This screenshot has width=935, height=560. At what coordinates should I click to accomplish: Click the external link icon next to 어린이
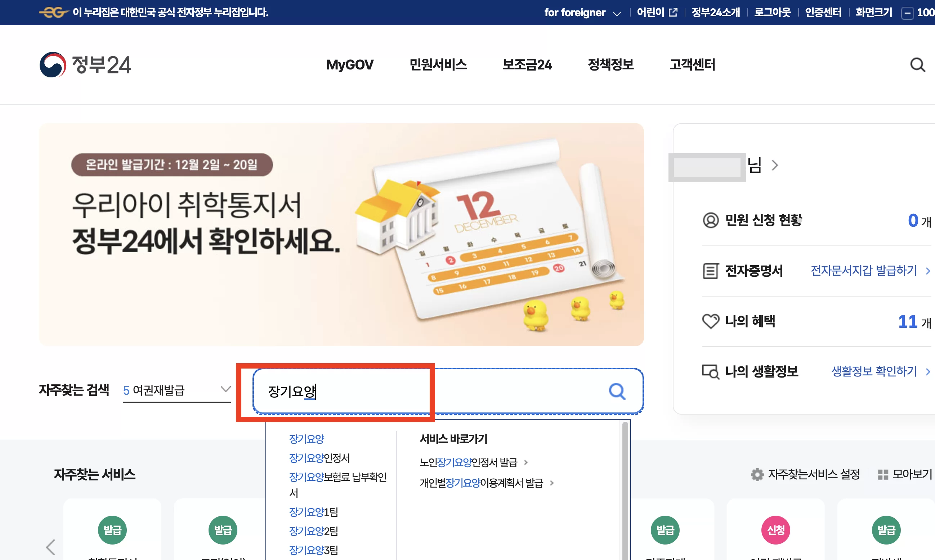click(673, 13)
